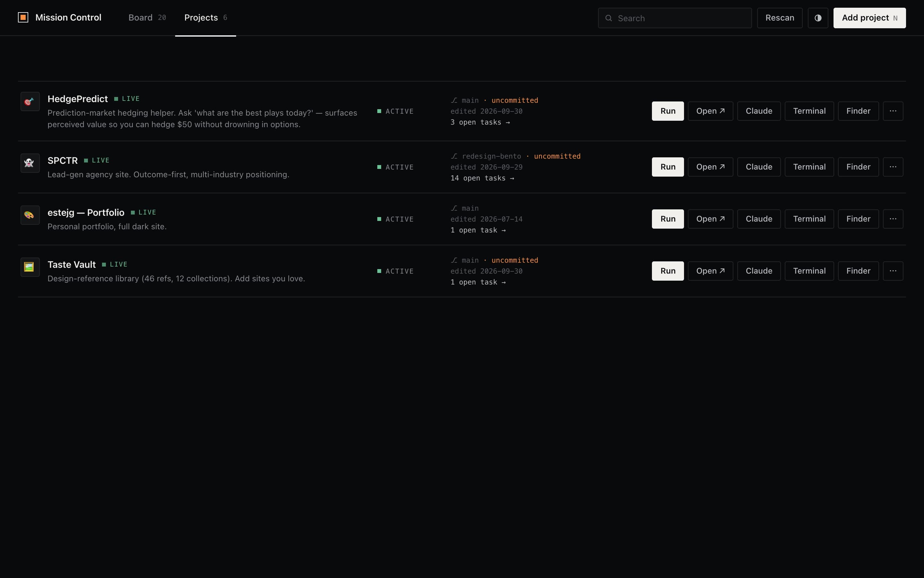Run the estejg Portfolio project
This screenshot has height=578, width=924.
pos(668,219)
